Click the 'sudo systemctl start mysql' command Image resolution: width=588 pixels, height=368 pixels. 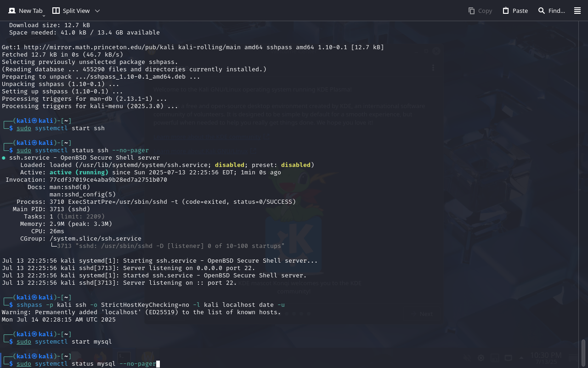[x=64, y=342]
